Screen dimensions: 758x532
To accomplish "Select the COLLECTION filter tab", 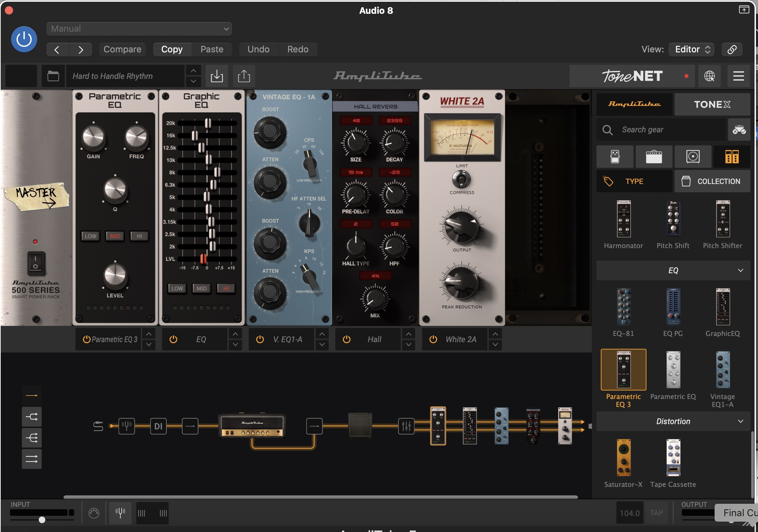I will (712, 181).
